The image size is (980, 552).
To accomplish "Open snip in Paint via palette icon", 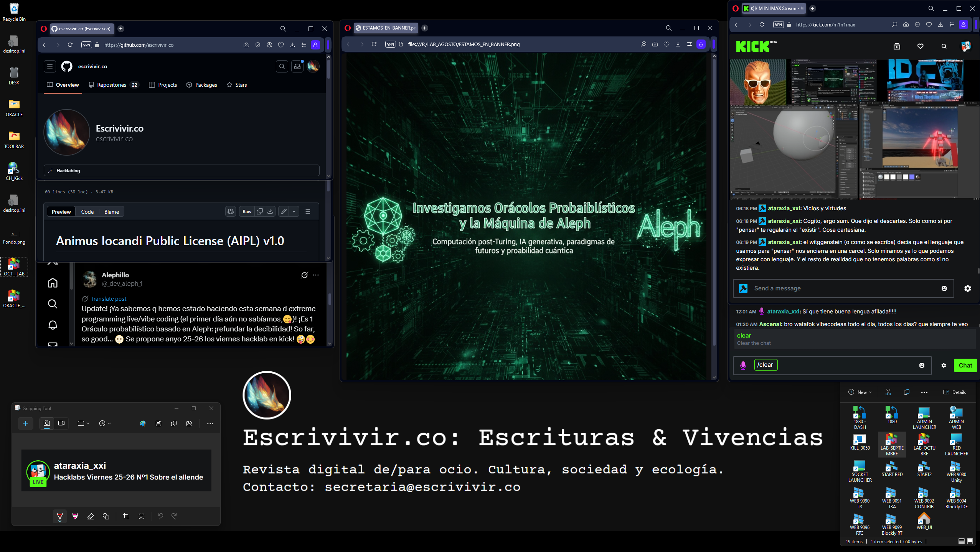I will click(143, 423).
